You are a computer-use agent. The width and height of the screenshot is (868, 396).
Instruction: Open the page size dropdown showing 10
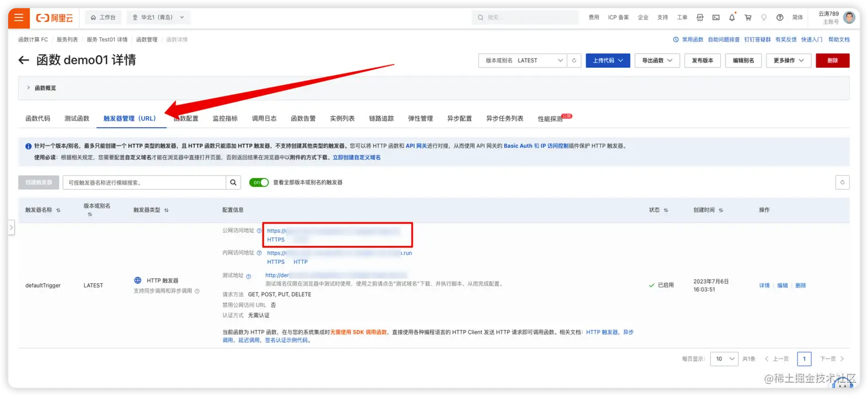tap(724, 359)
